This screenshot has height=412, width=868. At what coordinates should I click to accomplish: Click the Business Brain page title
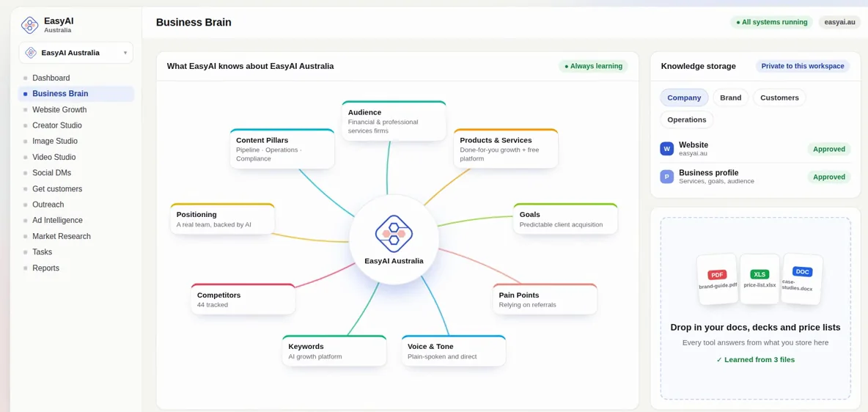click(194, 23)
